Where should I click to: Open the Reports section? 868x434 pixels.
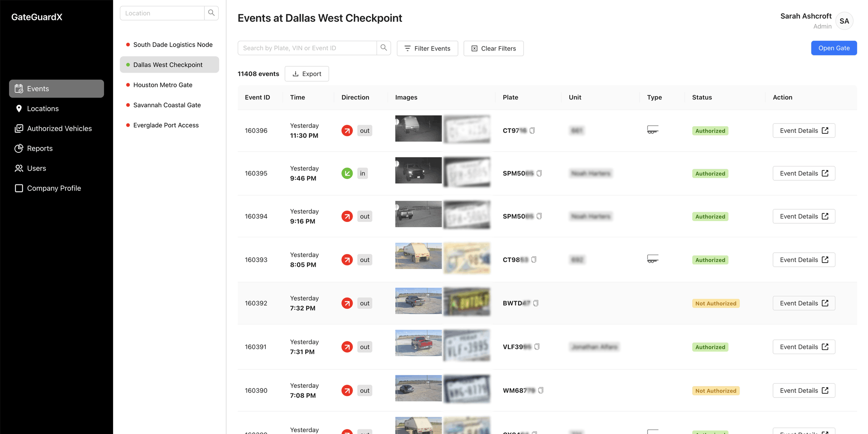(40, 148)
